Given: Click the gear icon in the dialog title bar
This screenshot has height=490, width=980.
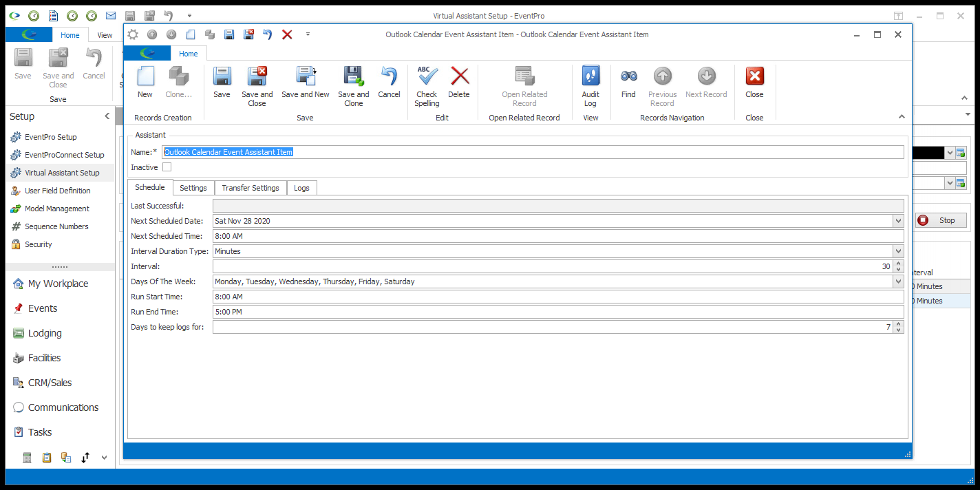Looking at the screenshot, I should [133, 34].
